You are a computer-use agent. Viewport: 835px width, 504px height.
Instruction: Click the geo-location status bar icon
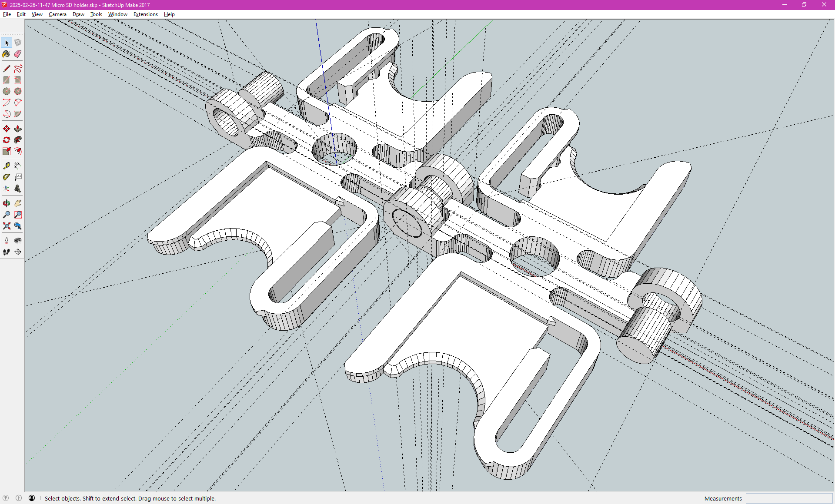click(x=6, y=498)
